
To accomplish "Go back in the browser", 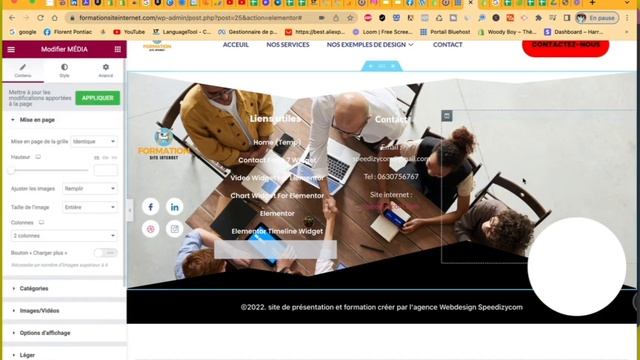I will click(x=12, y=18).
